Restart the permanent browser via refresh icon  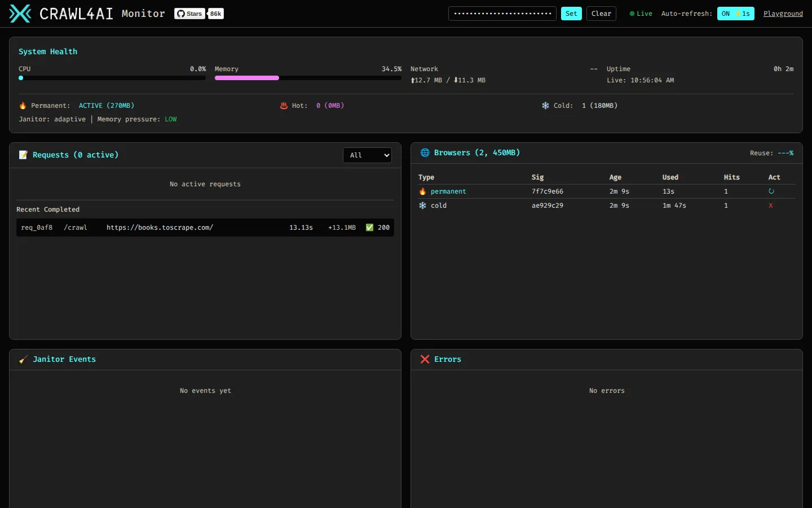tap(771, 191)
